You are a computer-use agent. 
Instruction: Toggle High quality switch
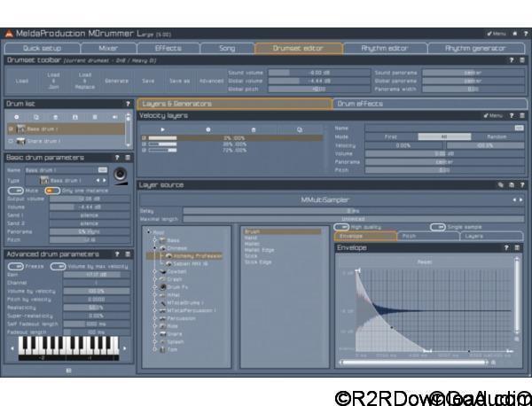[341, 227]
